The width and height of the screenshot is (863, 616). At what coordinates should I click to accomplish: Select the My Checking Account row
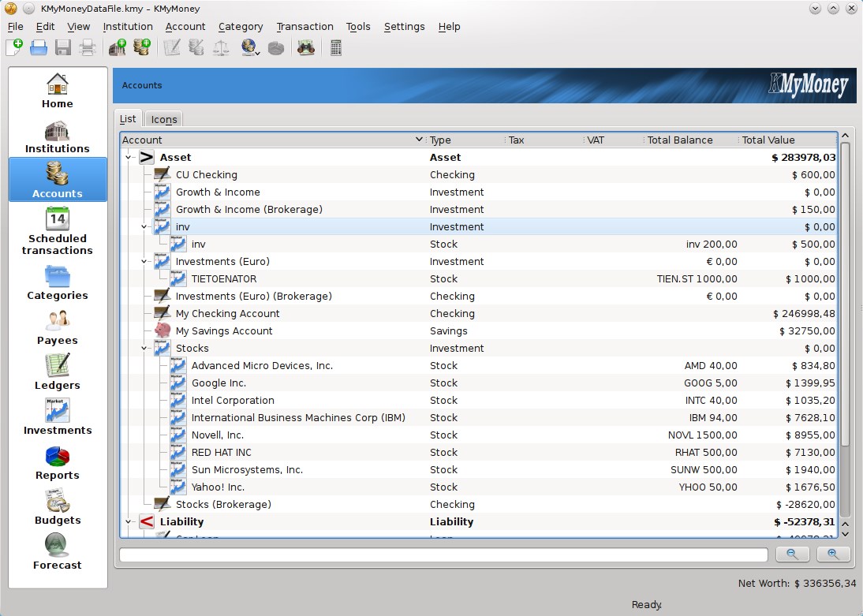click(479, 313)
